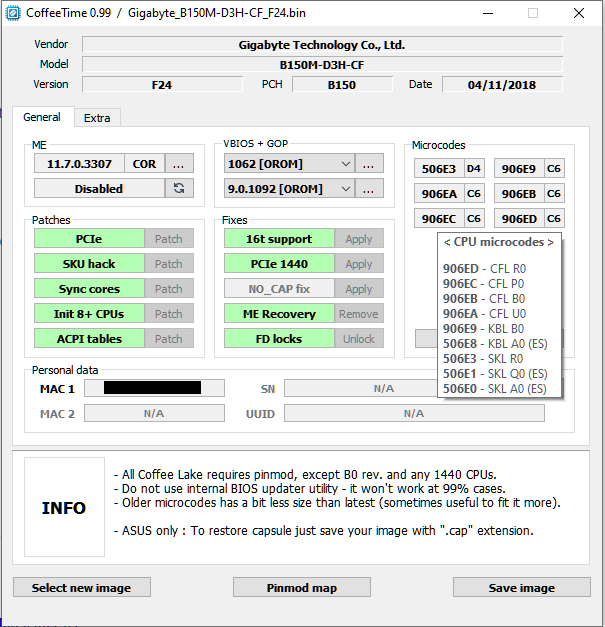This screenshot has height=627, width=605.
Task: Click the SKU hack status label
Action: 89,264
